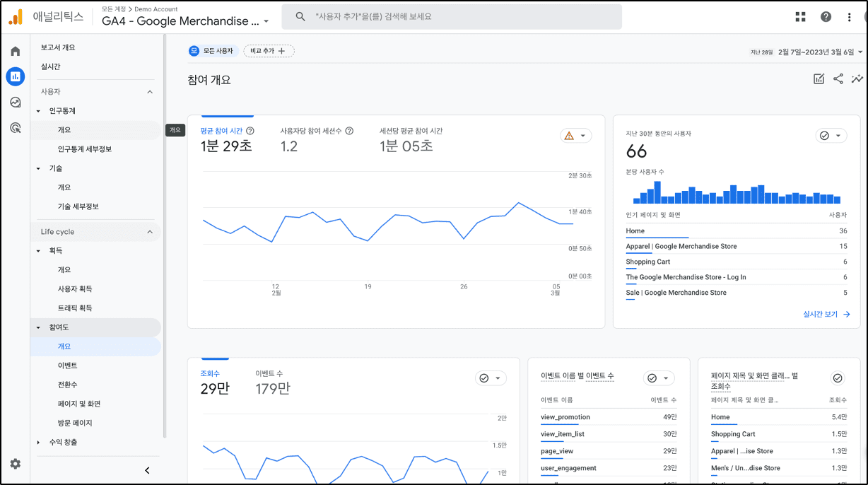Screen dimensions: 868x485
Task: Open the Insights sparkline icon
Action: (857, 79)
